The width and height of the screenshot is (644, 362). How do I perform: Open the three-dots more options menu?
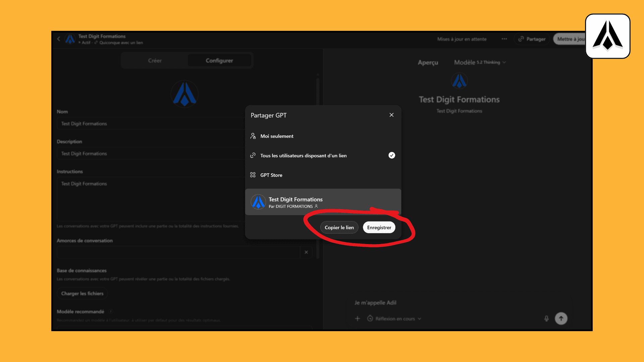504,39
